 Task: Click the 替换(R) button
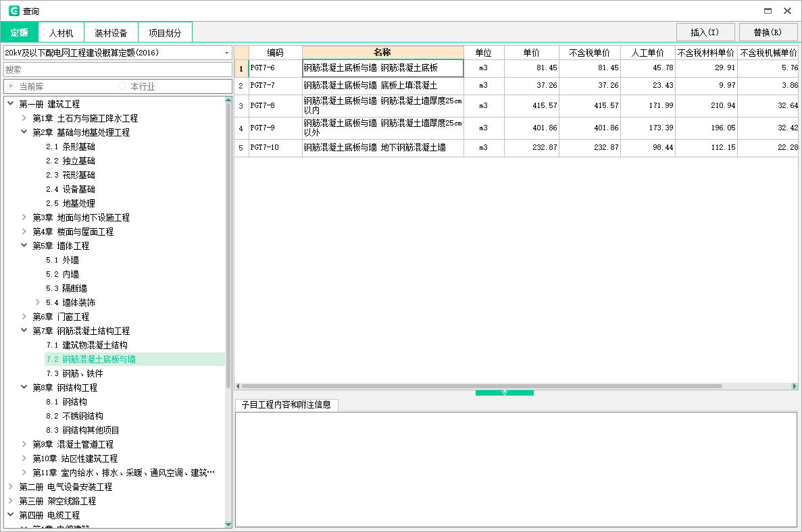(x=768, y=32)
